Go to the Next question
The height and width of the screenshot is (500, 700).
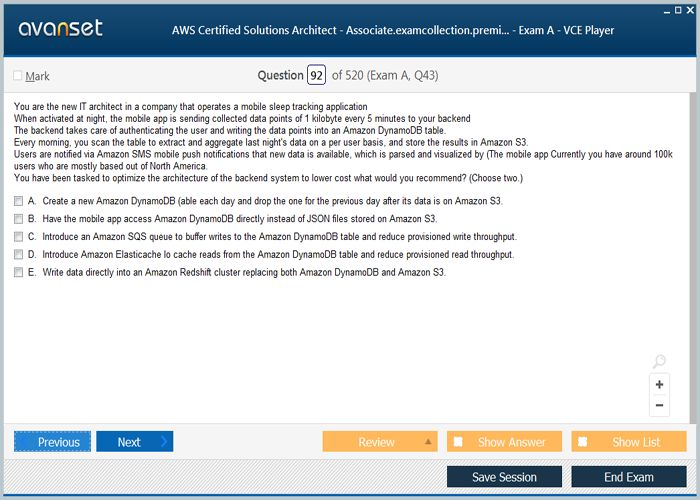(134, 442)
